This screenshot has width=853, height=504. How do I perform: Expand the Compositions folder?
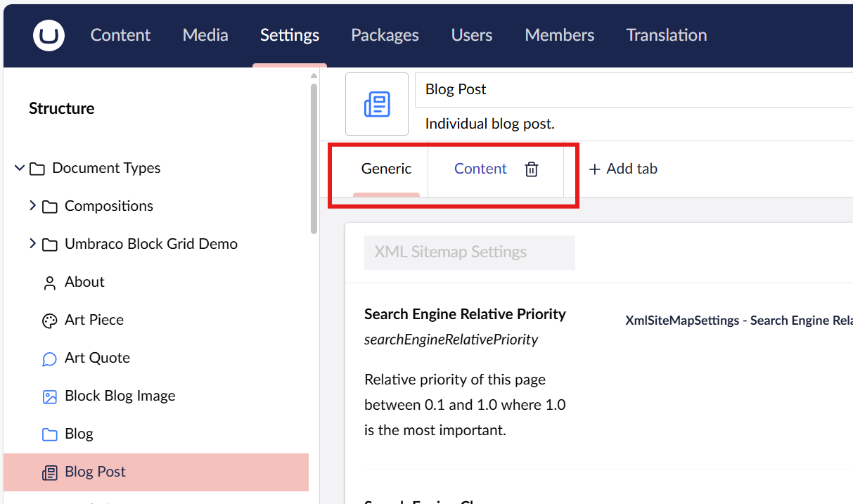click(32, 206)
